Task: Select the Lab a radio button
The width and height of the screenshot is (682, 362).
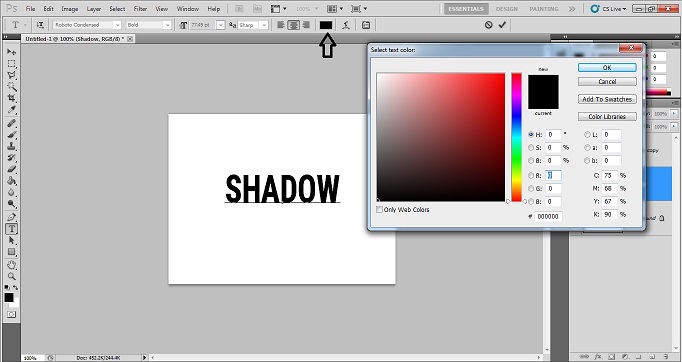Action: pyautogui.click(x=587, y=147)
